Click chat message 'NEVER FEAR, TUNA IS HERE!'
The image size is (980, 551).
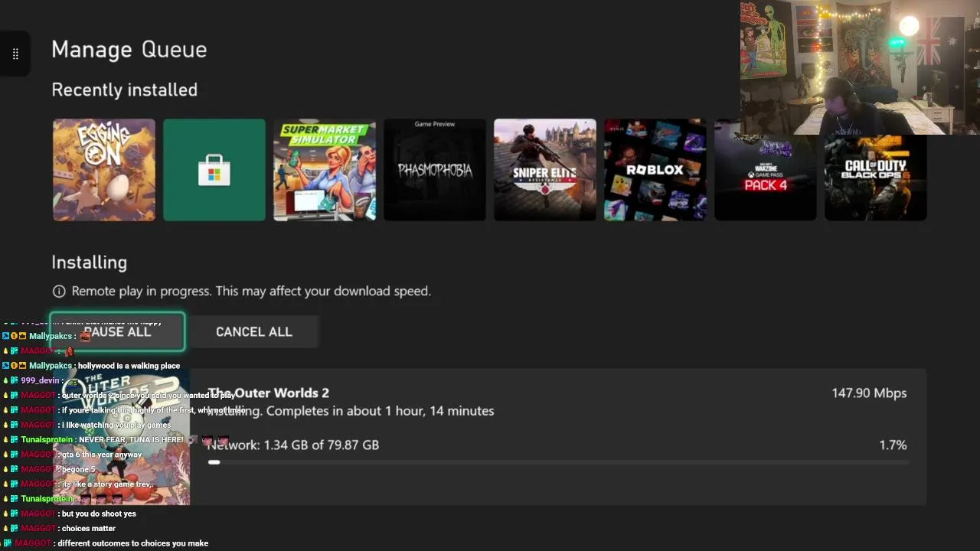pyautogui.click(x=131, y=440)
